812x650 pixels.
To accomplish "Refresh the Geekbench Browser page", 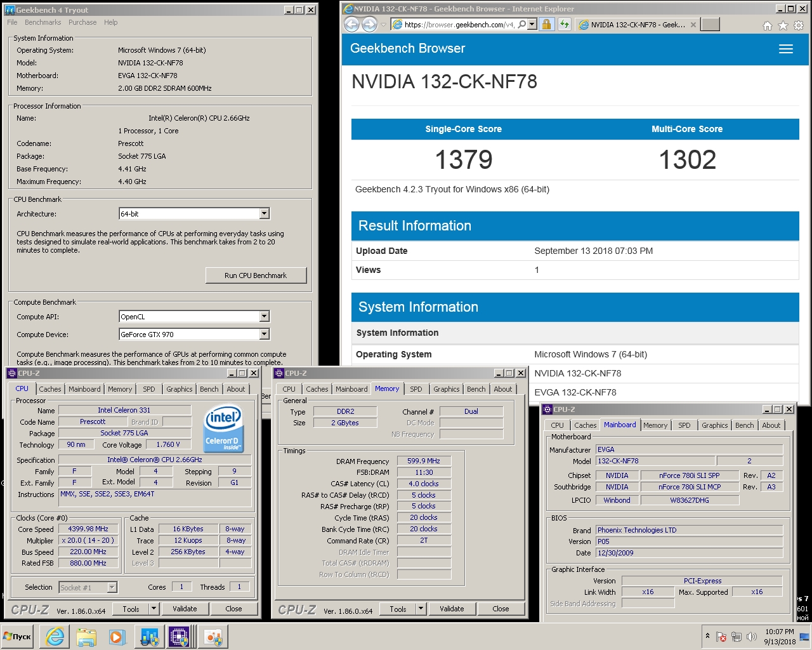I will pyautogui.click(x=564, y=24).
